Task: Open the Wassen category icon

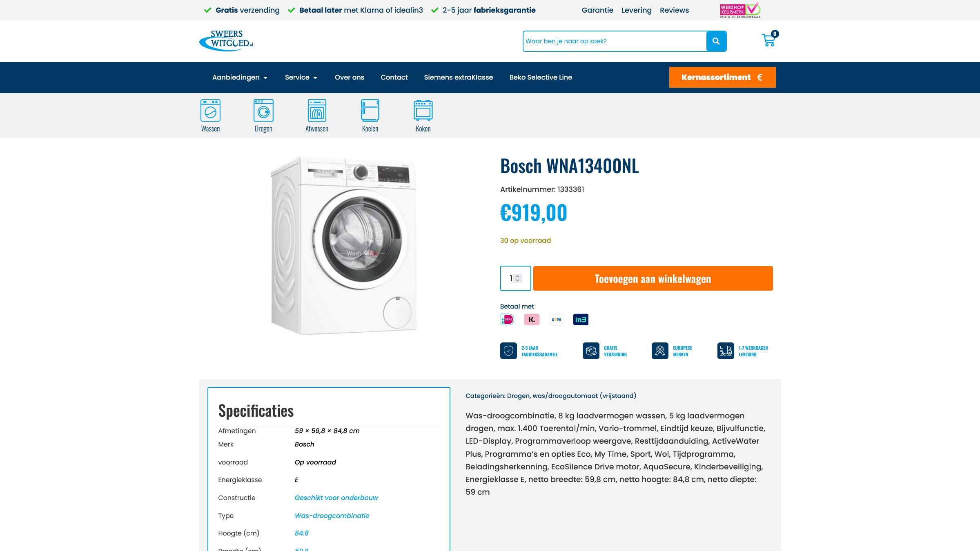Action: [x=210, y=110]
